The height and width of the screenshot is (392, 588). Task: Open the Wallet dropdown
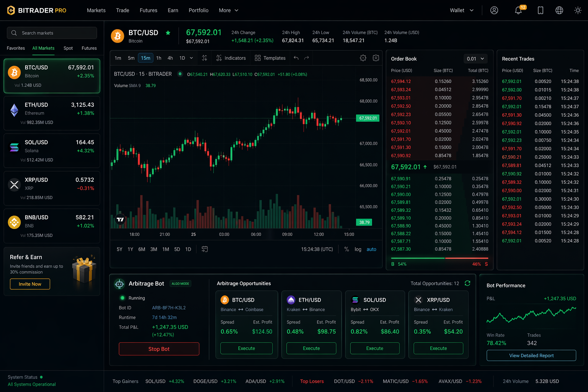pos(461,10)
